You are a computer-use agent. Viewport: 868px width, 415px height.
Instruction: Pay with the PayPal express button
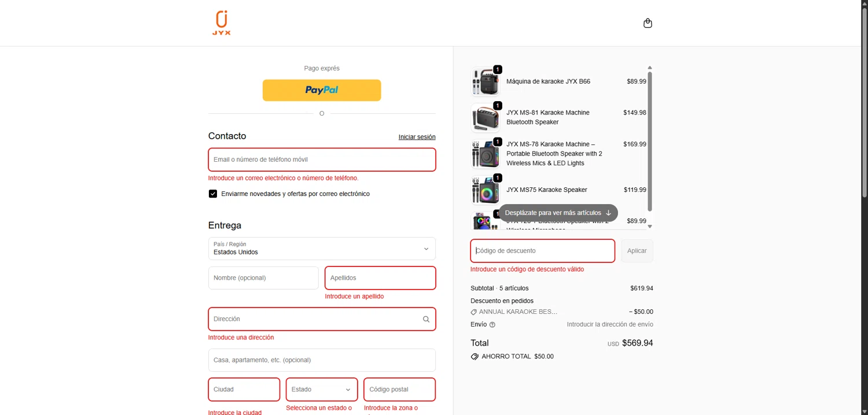[x=322, y=90]
